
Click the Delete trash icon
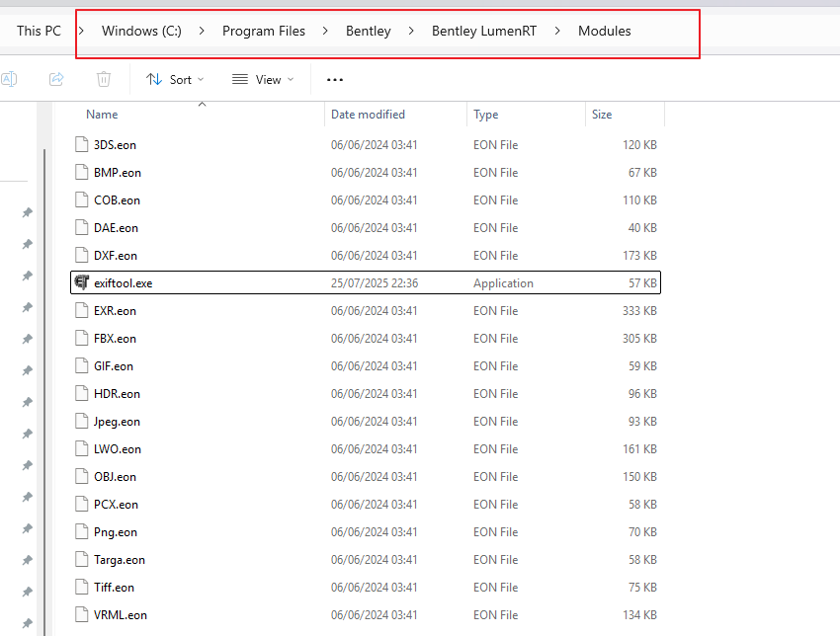point(104,79)
